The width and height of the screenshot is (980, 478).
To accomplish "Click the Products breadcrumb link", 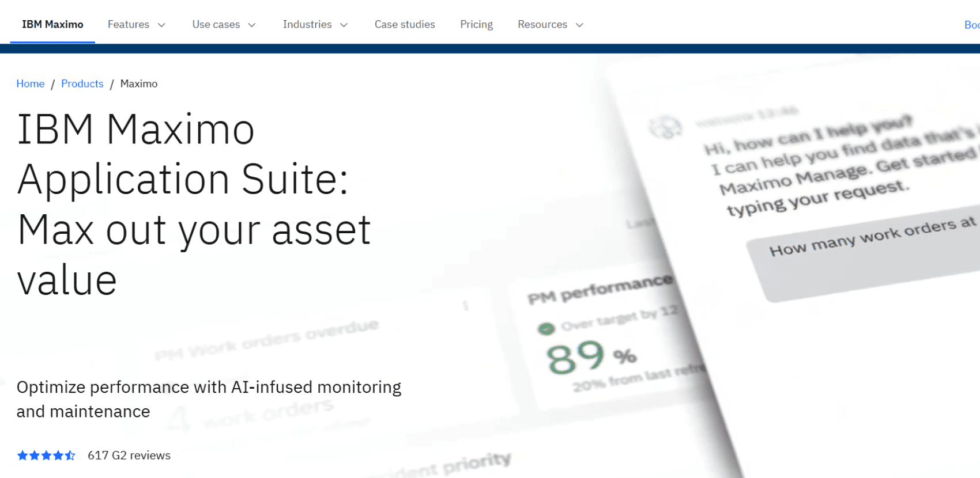I will pos(82,84).
